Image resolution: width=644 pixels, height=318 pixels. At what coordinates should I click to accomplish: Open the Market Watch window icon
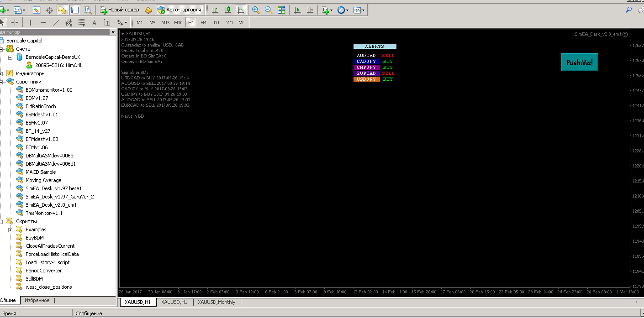click(x=37, y=10)
